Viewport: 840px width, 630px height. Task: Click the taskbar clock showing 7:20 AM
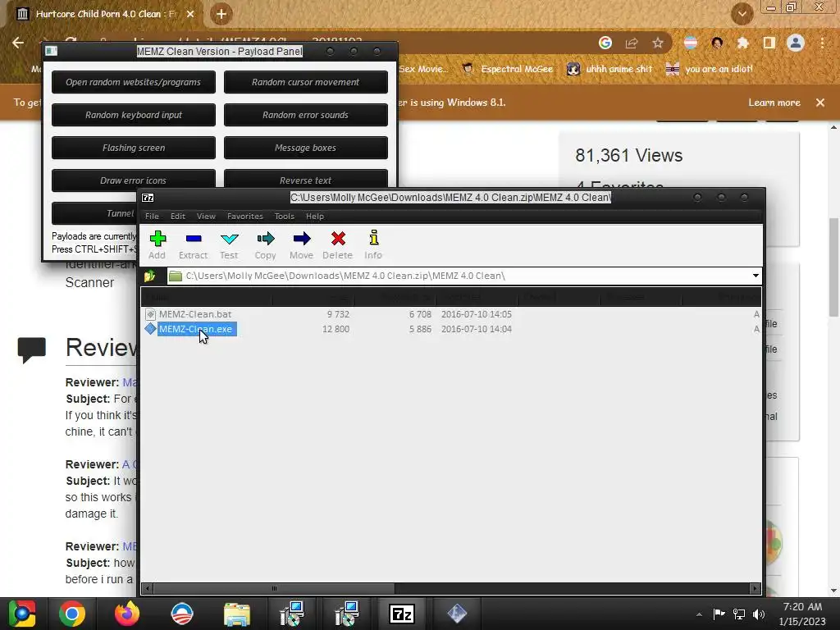[x=802, y=614]
